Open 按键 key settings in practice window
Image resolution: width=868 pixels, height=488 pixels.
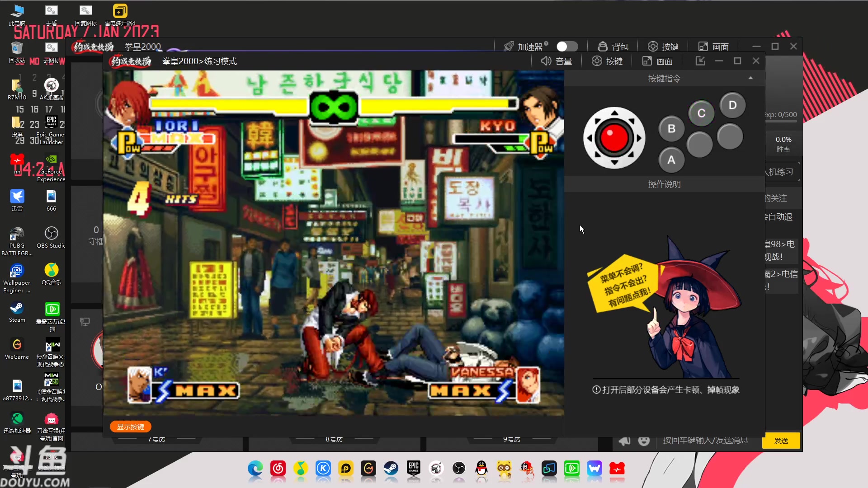pos(607,61)
